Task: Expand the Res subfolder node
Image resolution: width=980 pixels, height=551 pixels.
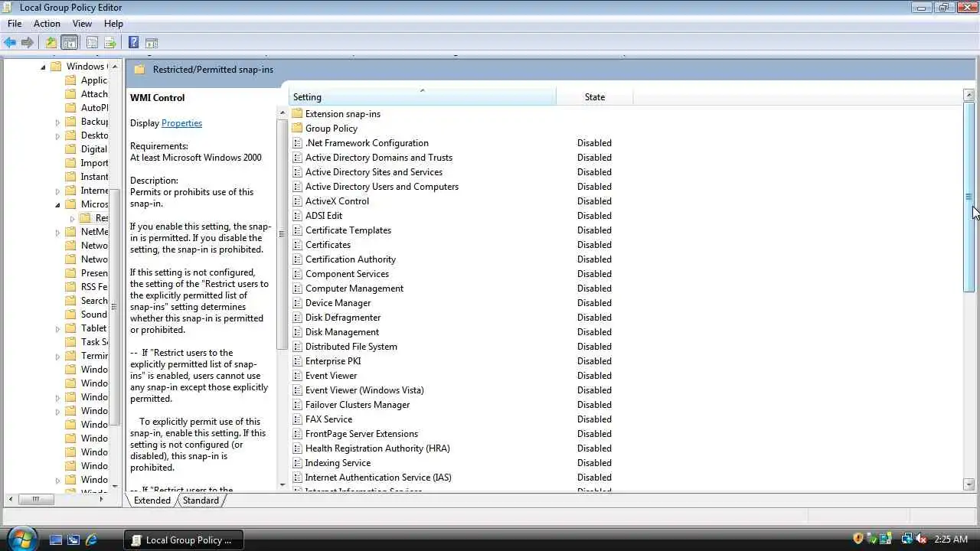Action: coord(72,218)
